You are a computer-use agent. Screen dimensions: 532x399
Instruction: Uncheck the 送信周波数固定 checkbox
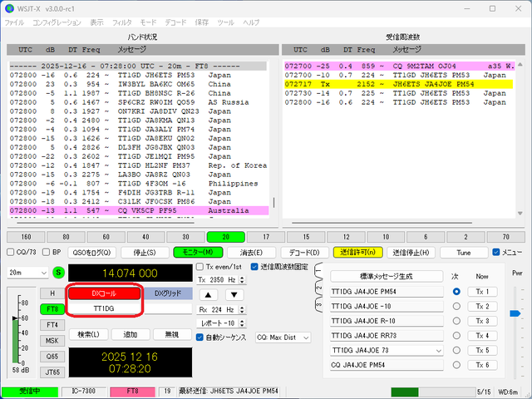click(x=254, y=267)
